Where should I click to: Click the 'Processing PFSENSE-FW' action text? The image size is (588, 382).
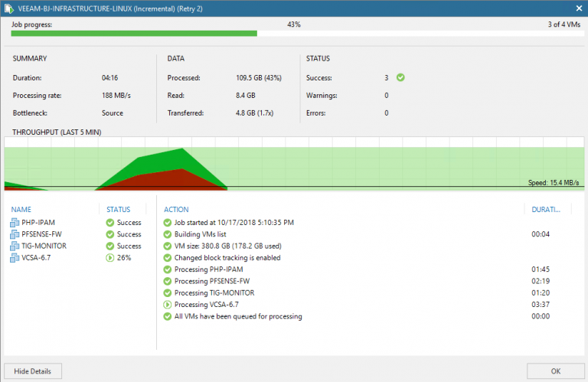[x=212, y=281]
